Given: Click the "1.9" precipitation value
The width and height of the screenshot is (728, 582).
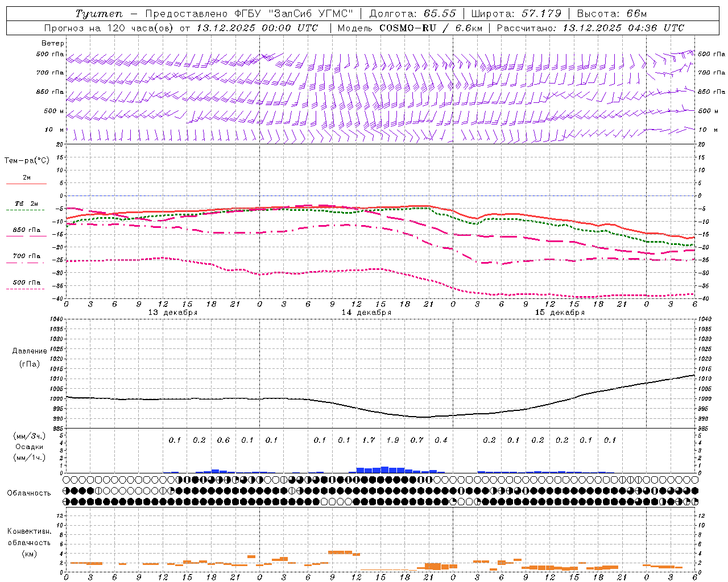Looking at the screenshot, I should [392, 440].
